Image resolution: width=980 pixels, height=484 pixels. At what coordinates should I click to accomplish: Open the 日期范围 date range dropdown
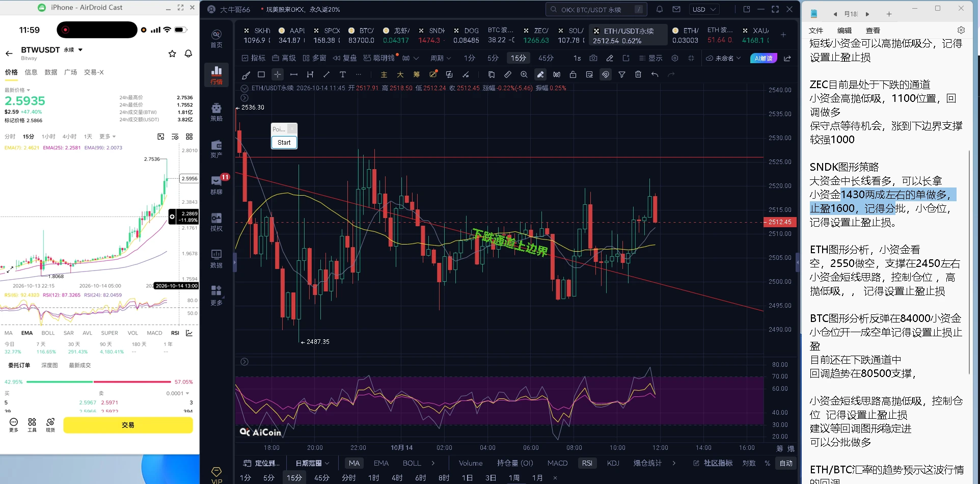(312, 463)
